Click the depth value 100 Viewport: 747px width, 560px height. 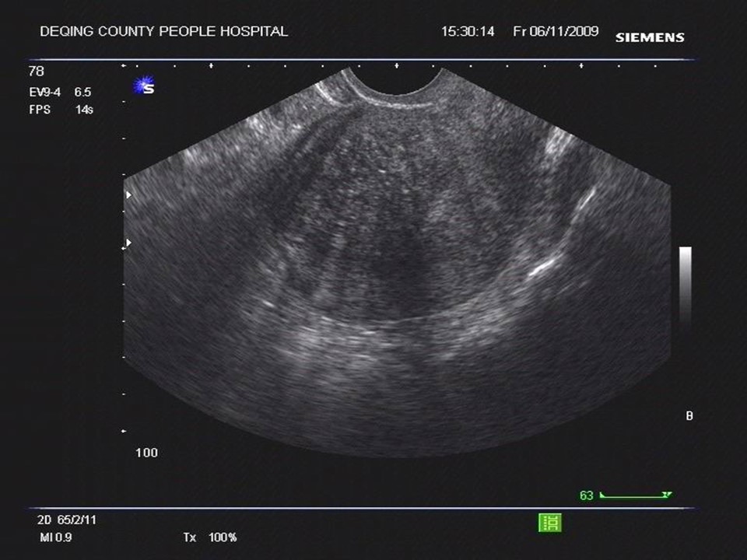coord(146,453)
